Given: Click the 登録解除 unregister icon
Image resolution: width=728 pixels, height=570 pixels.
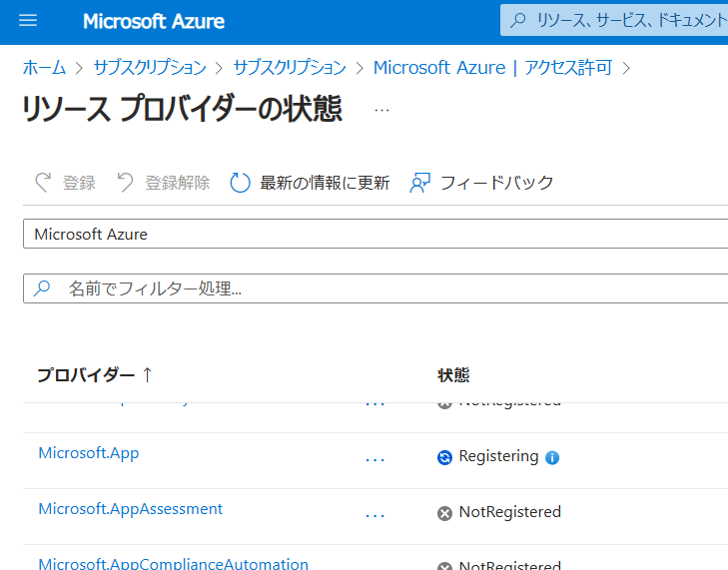Looking at the screenshot, I should point(125,183).
